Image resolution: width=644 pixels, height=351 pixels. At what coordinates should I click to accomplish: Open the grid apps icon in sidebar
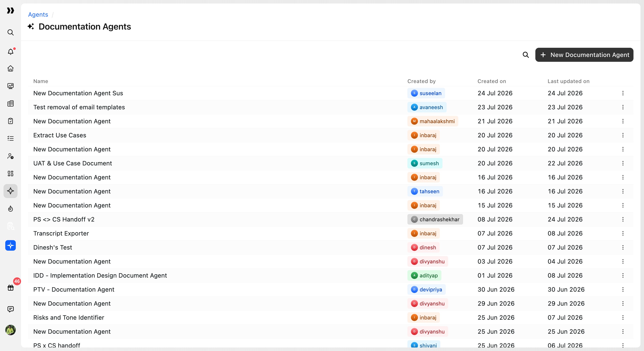[x=11, y=174]
